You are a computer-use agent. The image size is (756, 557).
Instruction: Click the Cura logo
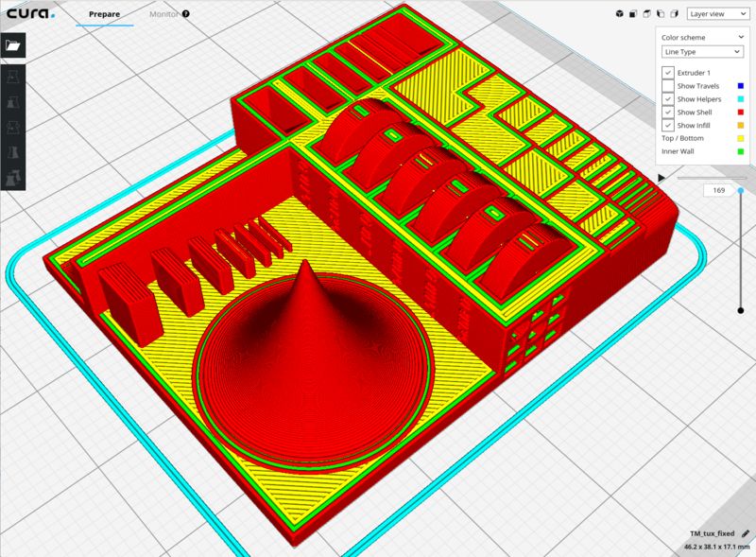(x=30, y=13)
